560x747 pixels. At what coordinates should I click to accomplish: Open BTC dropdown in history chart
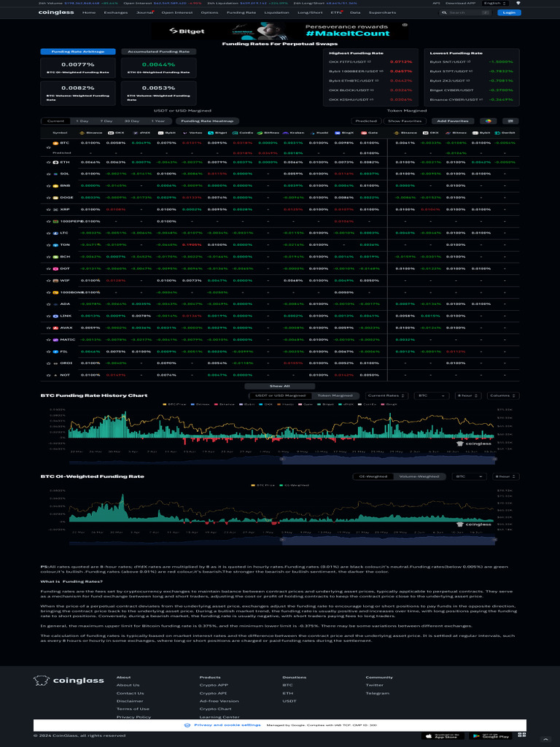[432, 395]
